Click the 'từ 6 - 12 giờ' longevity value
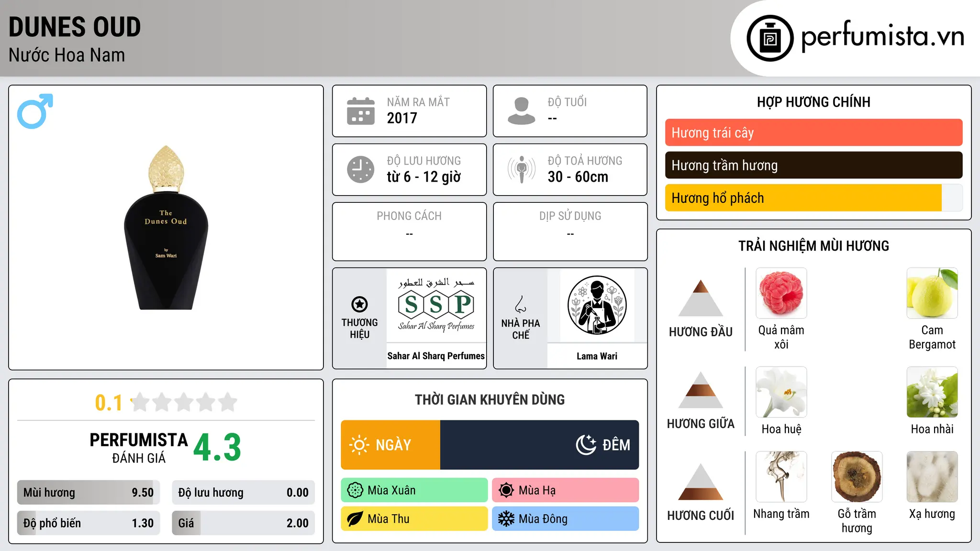The width and height of the screenshot is (980, 551). coord(423,177)
